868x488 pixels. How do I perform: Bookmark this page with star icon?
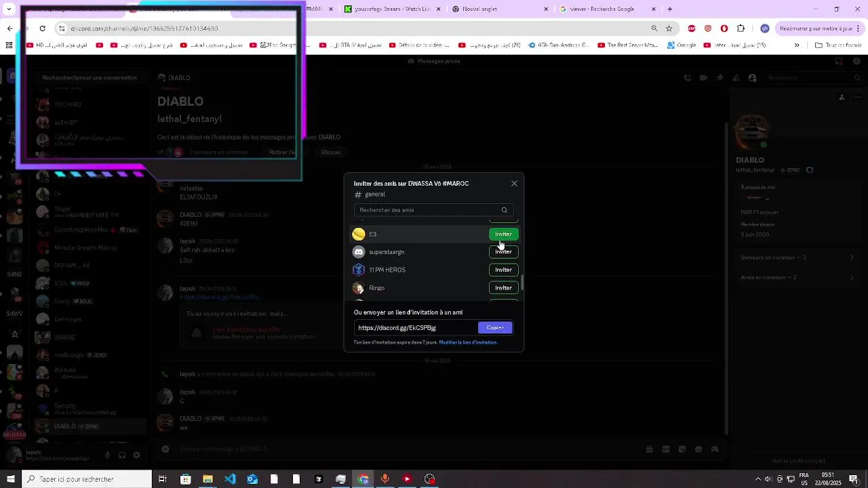click(669, 28)
